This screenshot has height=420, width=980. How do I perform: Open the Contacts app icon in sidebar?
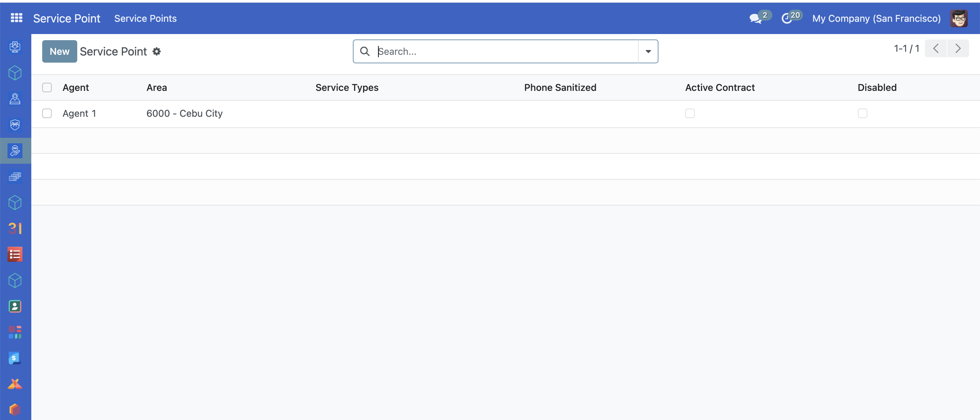(x=15, y=306)
